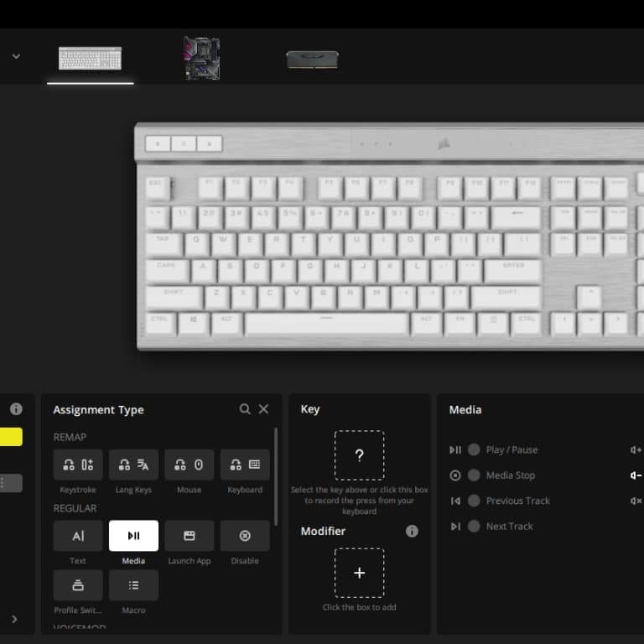The height and width of the screenshot is (644, 644).
Task: Select the Play / Pause radio option
Action: (x=474, y=449)
